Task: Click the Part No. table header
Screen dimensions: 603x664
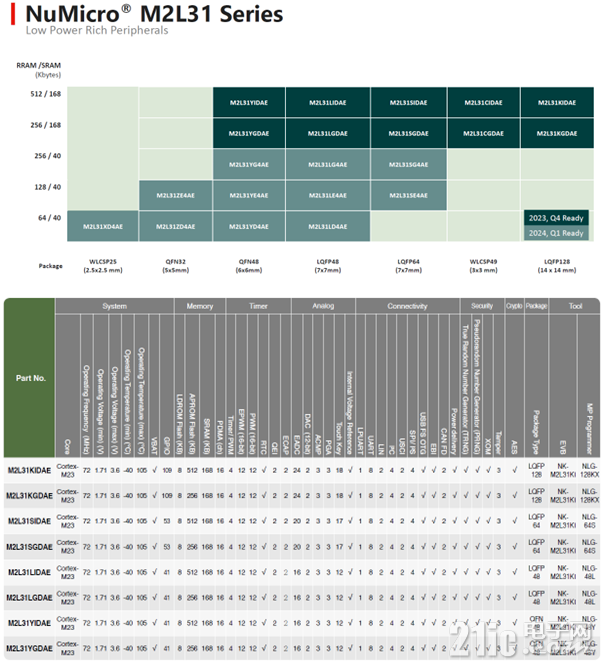Action: [30, 378]
